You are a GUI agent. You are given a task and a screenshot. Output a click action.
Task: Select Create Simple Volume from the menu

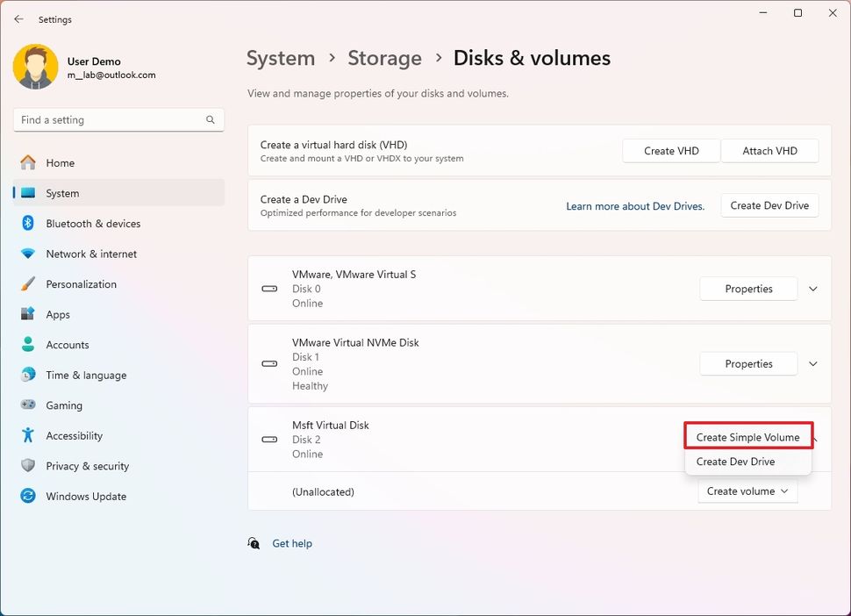(x=747, y=436)
